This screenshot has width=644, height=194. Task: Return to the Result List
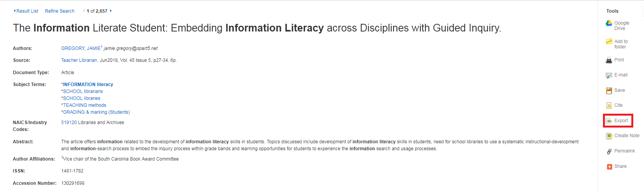click(x=26, y=11)
